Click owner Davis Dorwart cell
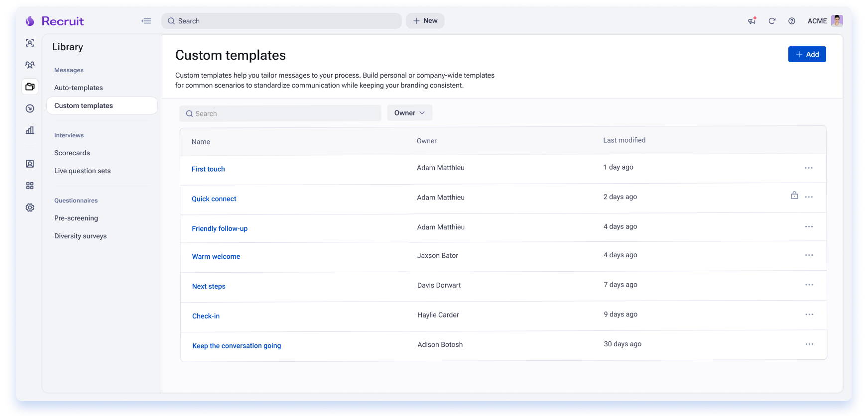The height and width of the screenshot is (416, 868). (439, 285)
